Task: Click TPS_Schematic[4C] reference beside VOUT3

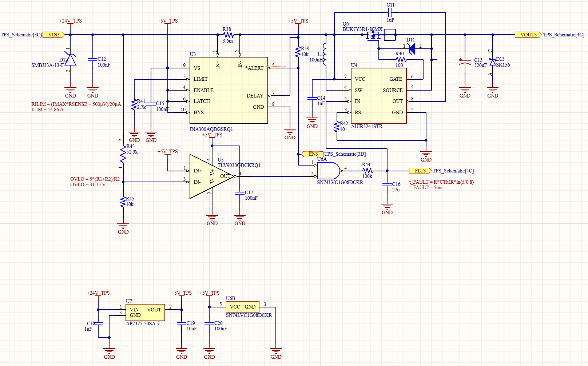Action: tap(564, 35)
